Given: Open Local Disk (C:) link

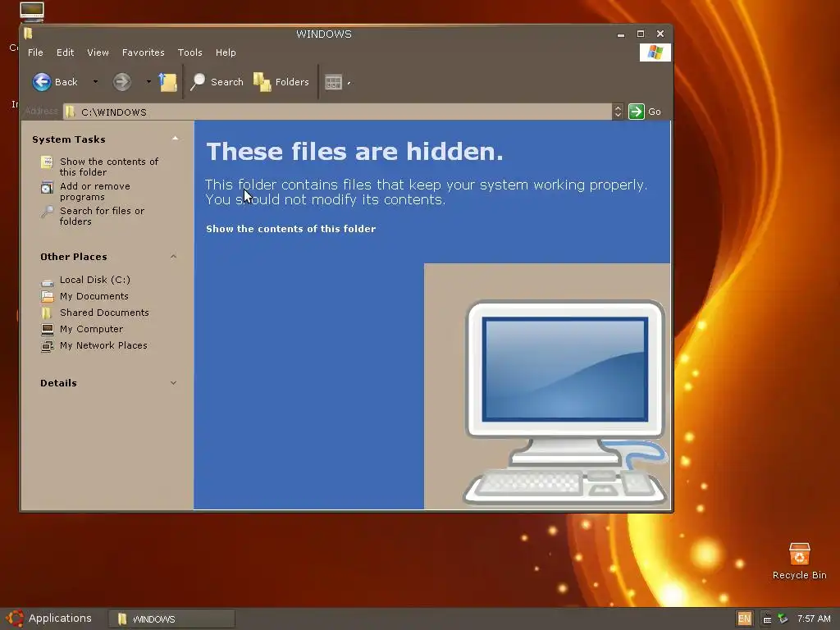Looking at the screenshot, I should click(95, 280).
